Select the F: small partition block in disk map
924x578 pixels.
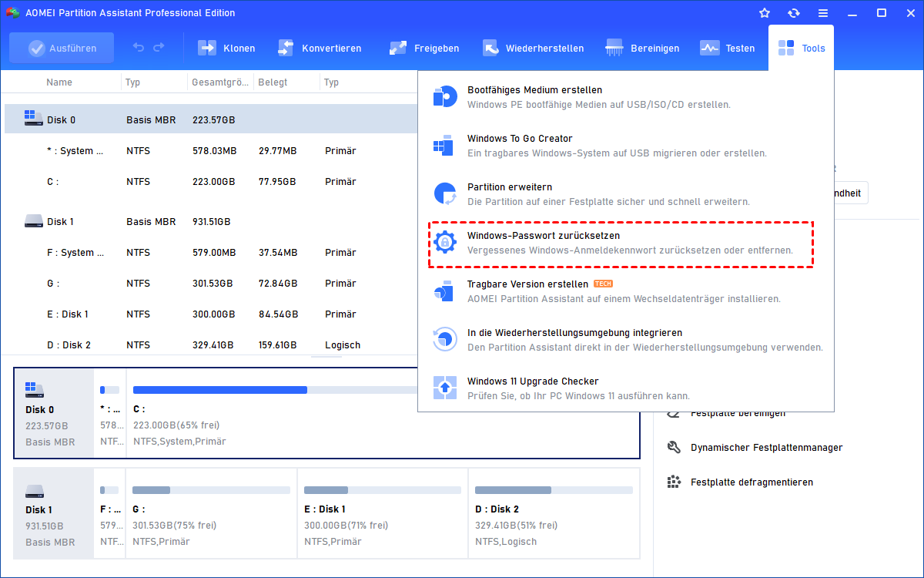tap(110, 513)
